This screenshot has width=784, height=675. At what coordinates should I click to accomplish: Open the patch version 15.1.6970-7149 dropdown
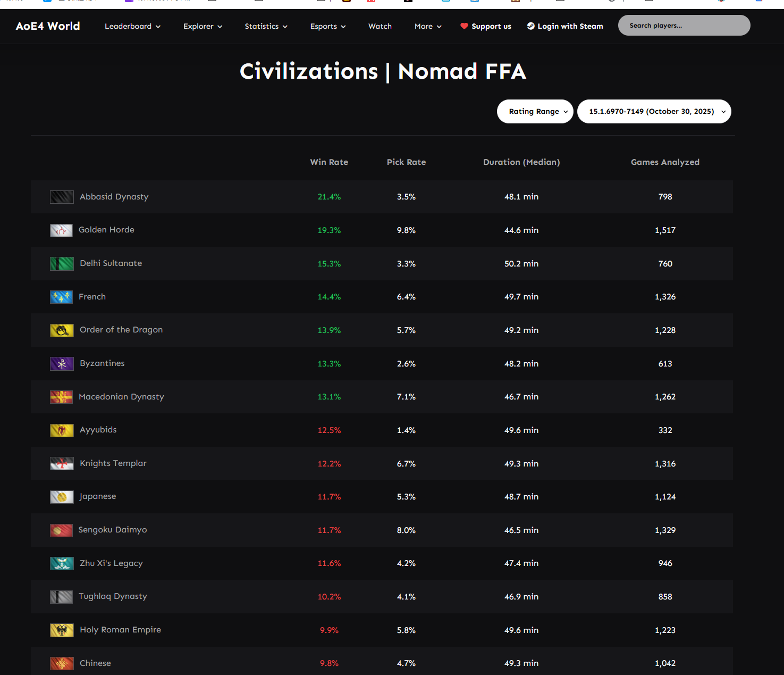pos(654,112)
